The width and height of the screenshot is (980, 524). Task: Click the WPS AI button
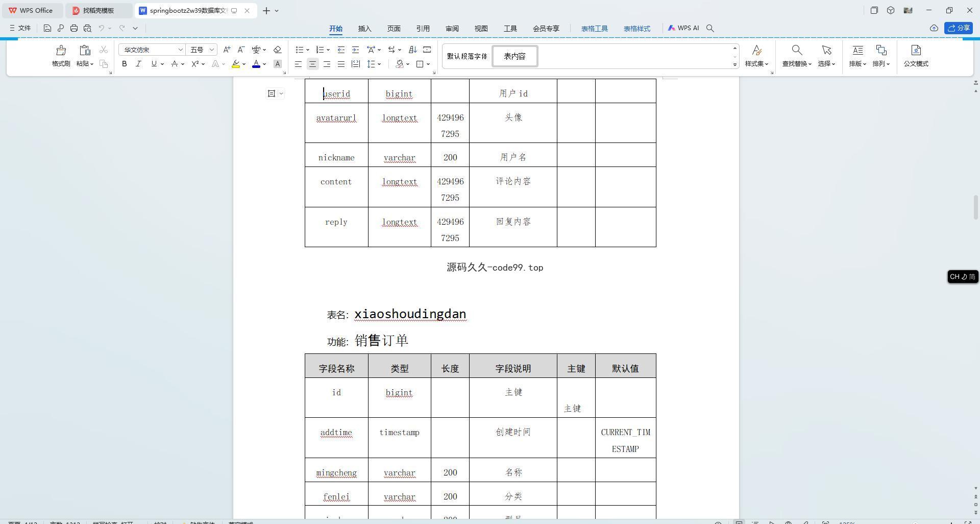point(683,28)
